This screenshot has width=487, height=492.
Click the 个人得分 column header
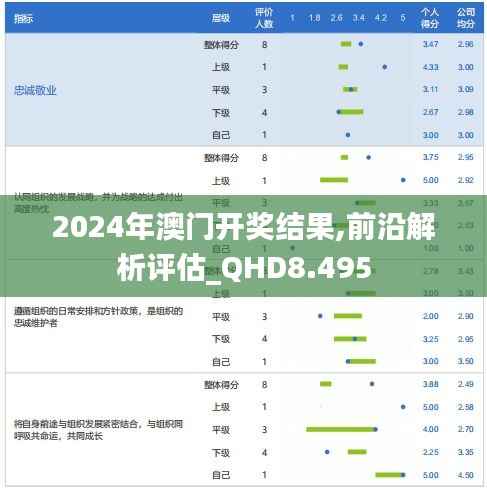429,18
